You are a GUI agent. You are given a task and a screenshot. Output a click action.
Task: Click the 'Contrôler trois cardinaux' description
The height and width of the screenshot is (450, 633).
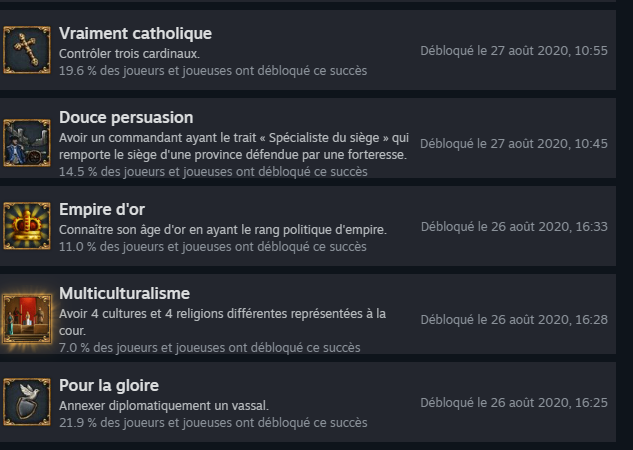(x=129, y=53)
